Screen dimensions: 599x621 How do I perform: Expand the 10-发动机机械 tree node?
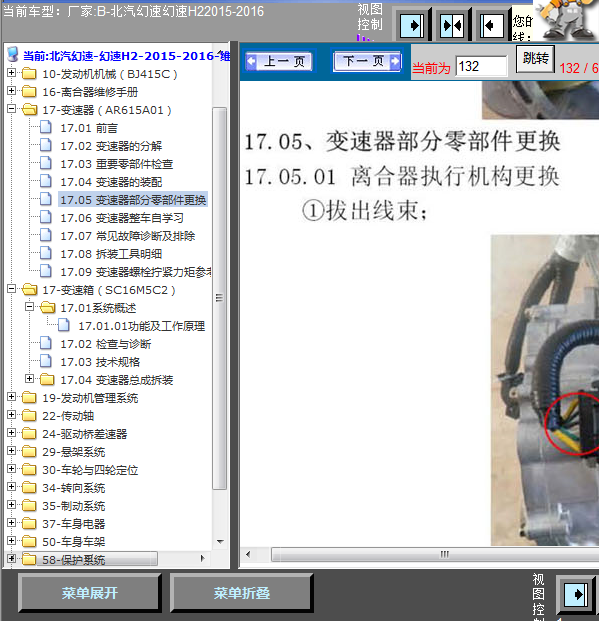(11, 73)
